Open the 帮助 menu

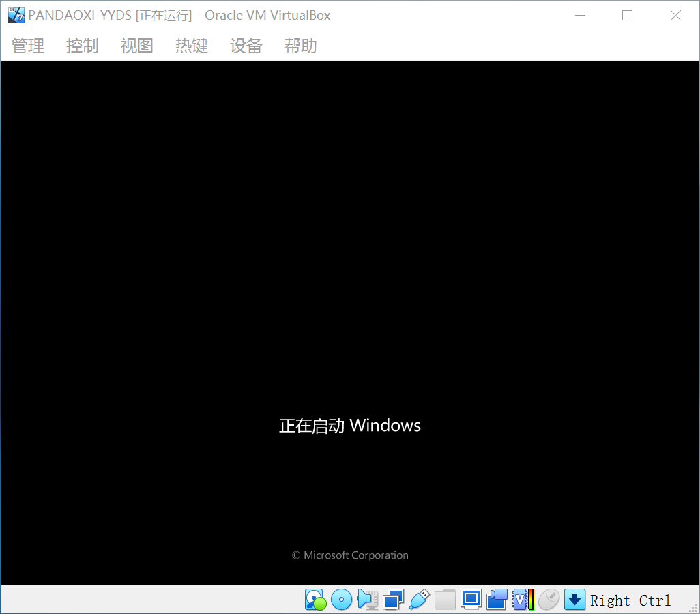click(x=300, y=46)
